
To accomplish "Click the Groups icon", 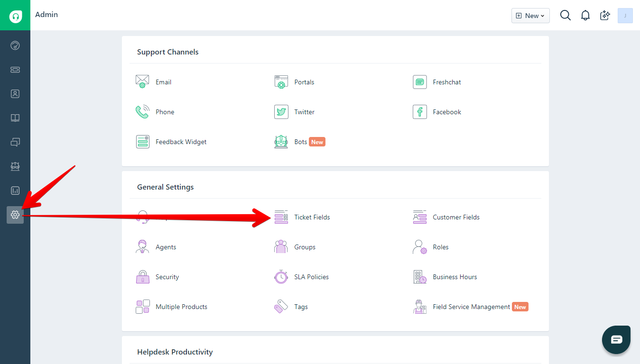I will (x=281, y=247).
